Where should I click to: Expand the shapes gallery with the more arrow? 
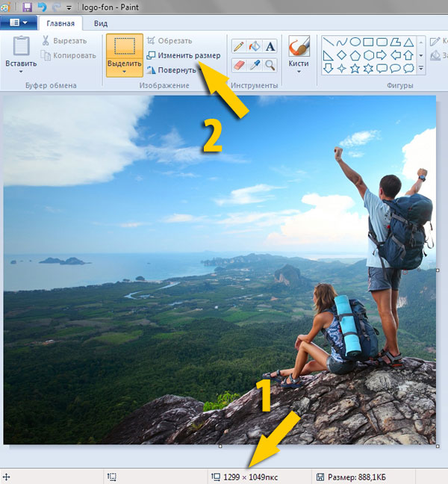pyautogui.click(x=421, y=69)
